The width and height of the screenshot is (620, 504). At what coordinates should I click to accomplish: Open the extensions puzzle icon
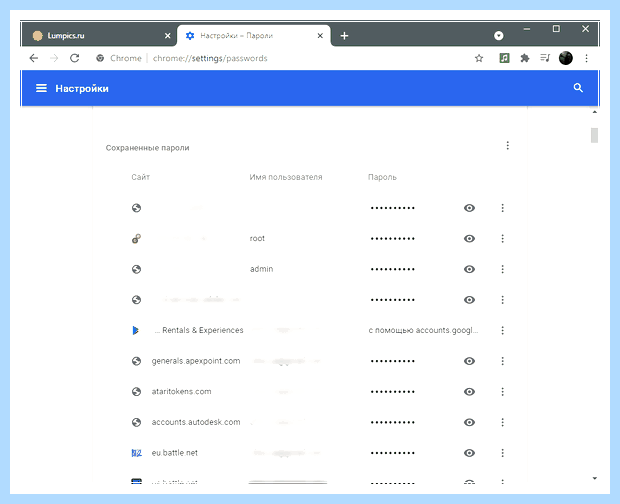tap(525, 58)
